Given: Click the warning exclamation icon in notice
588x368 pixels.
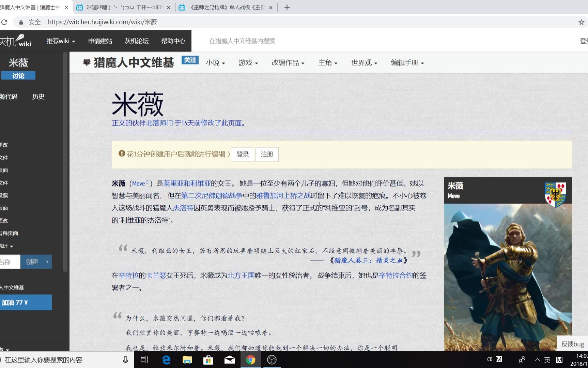Looking at the screenshot, I should click(x=122, y=153).
